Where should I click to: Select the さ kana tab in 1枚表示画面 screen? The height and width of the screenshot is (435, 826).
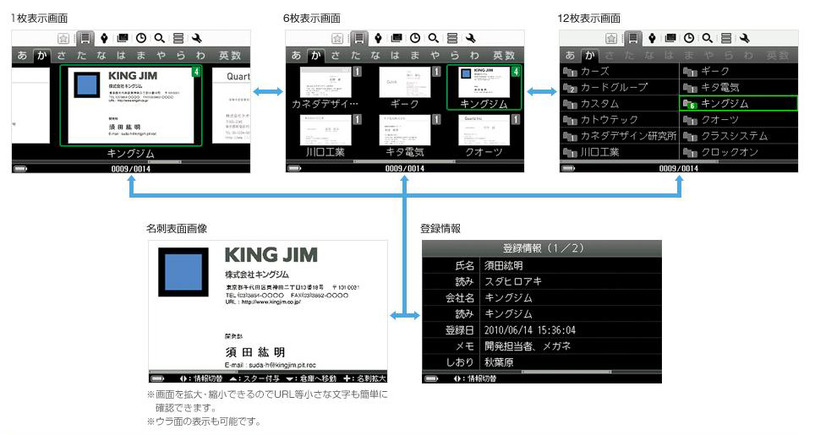[62, 55]
